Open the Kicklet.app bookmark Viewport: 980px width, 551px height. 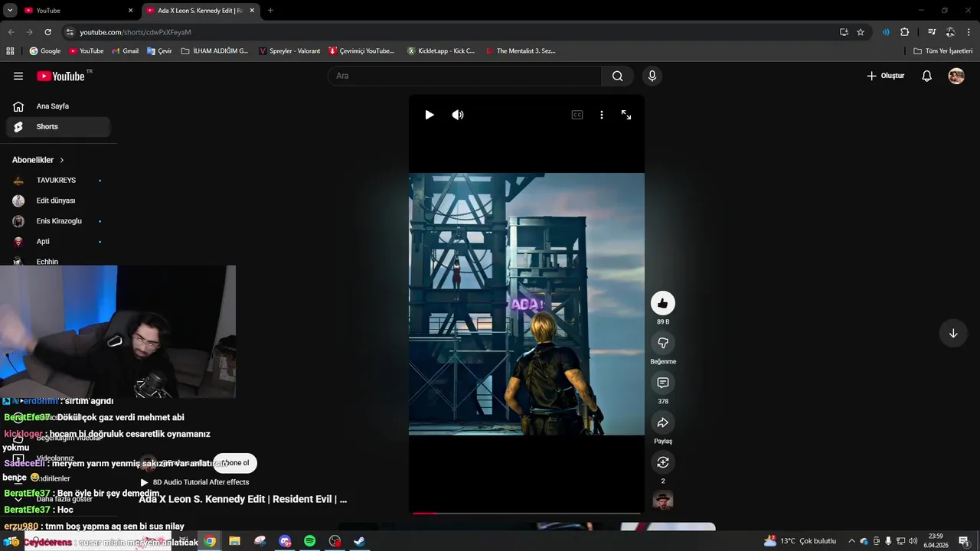[x=441, y=51]
